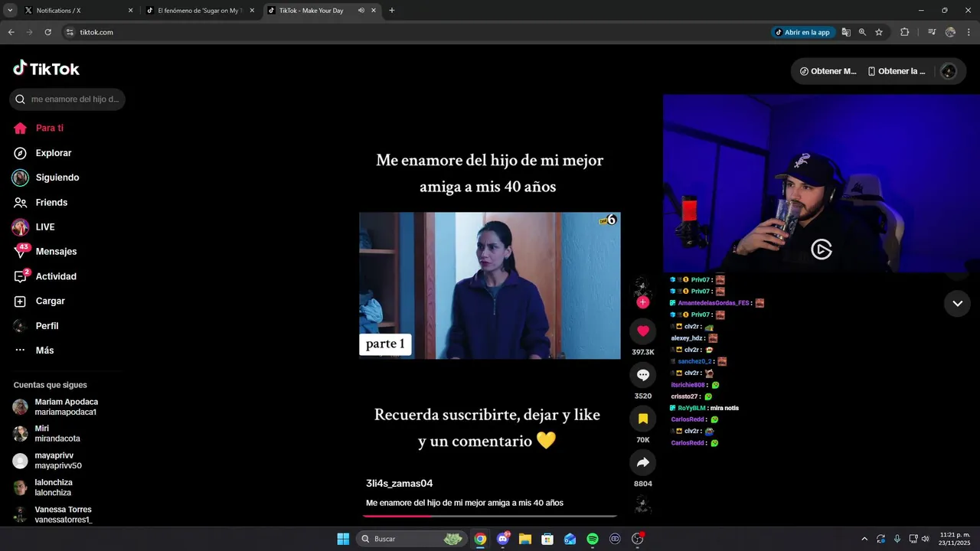Open Chrome extensions puzzle icon
This screenshot has height=551, width=980.
905,32
